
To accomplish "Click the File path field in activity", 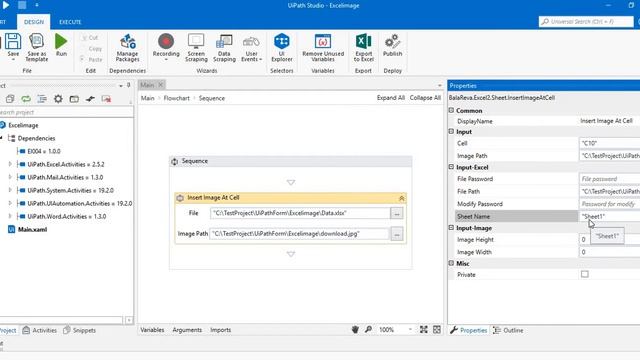I will coord(300,213).
